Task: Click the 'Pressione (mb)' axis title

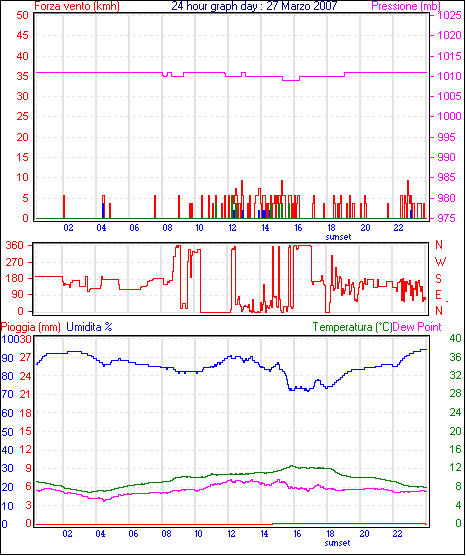Action: point(406,6)
